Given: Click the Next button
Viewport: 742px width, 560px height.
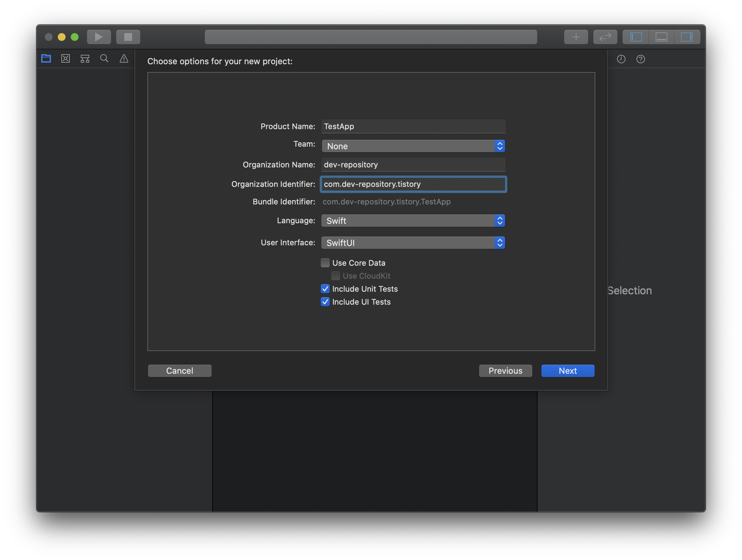Looking at the screenshot, I should [x=568, y=371].
